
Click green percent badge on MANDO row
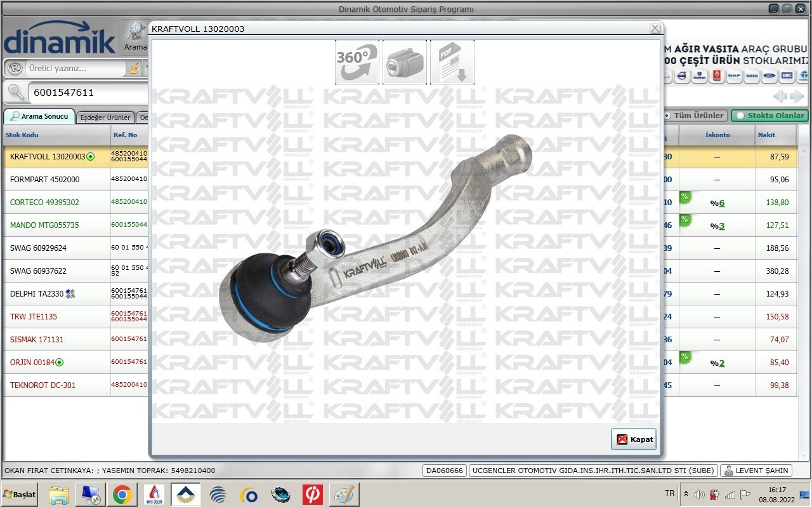pos(685,220)
